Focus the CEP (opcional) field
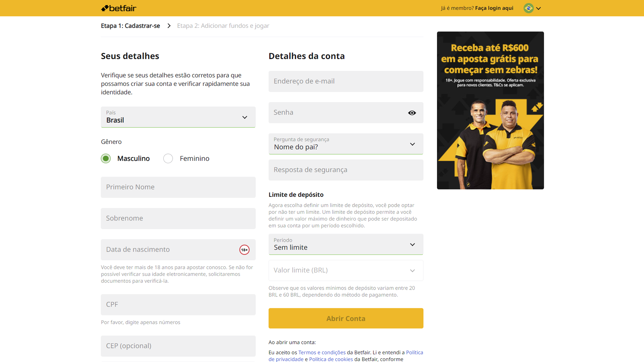The width and height of the screenshot is (644, 362). (178, 346)
